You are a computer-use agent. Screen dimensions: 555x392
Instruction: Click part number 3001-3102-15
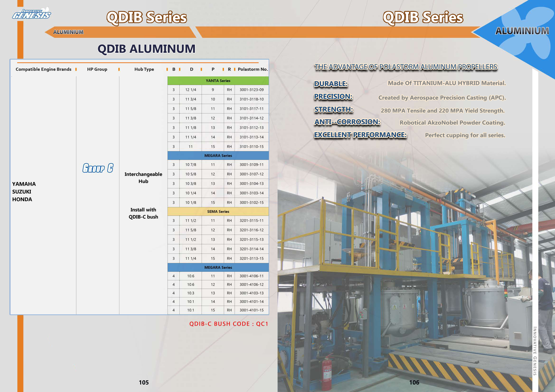252,203
